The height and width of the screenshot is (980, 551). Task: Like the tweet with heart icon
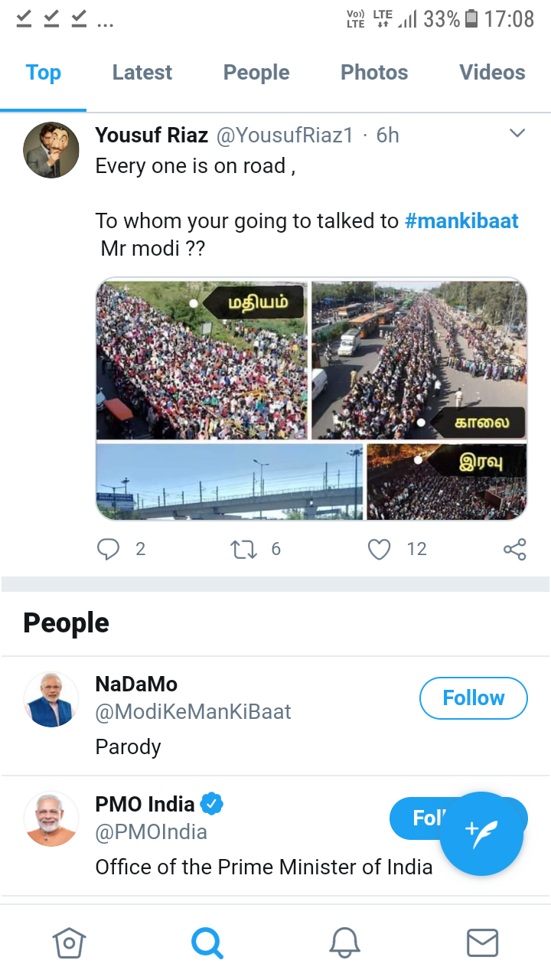(x=380, y=549)
